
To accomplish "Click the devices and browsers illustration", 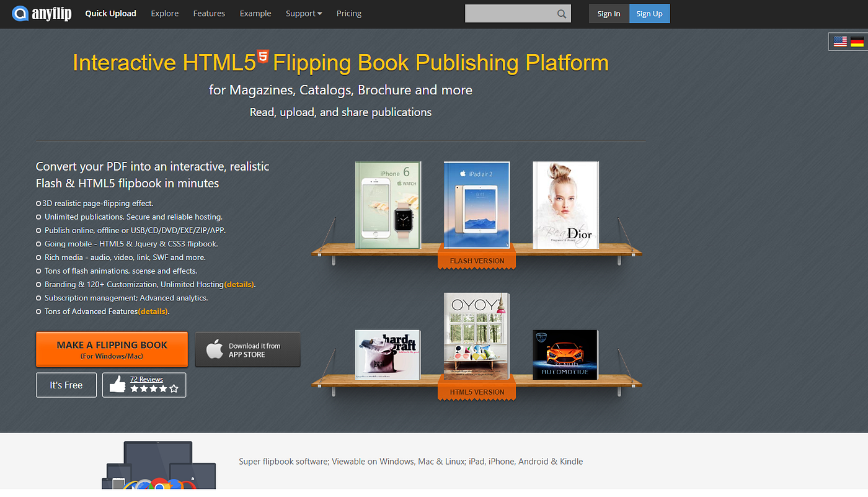I will (x=159, y=465).
